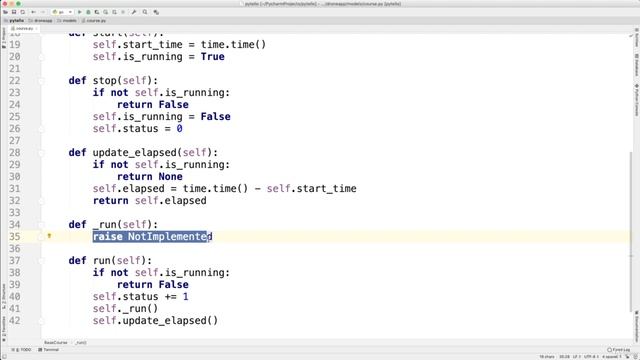Click the highlighted 'raise NotImplemented' text
The height and width of the screenshot is (360, 640).
coord(150,236)
